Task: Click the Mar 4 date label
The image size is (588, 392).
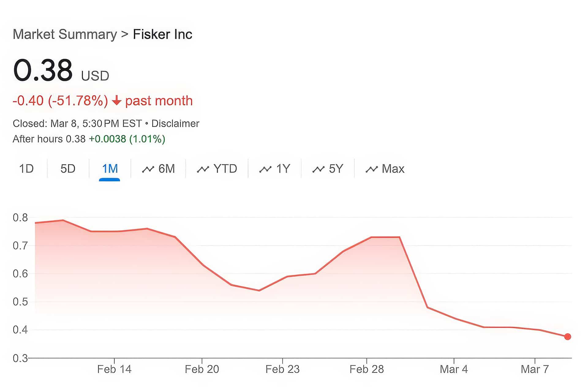Action: [454, 369]
